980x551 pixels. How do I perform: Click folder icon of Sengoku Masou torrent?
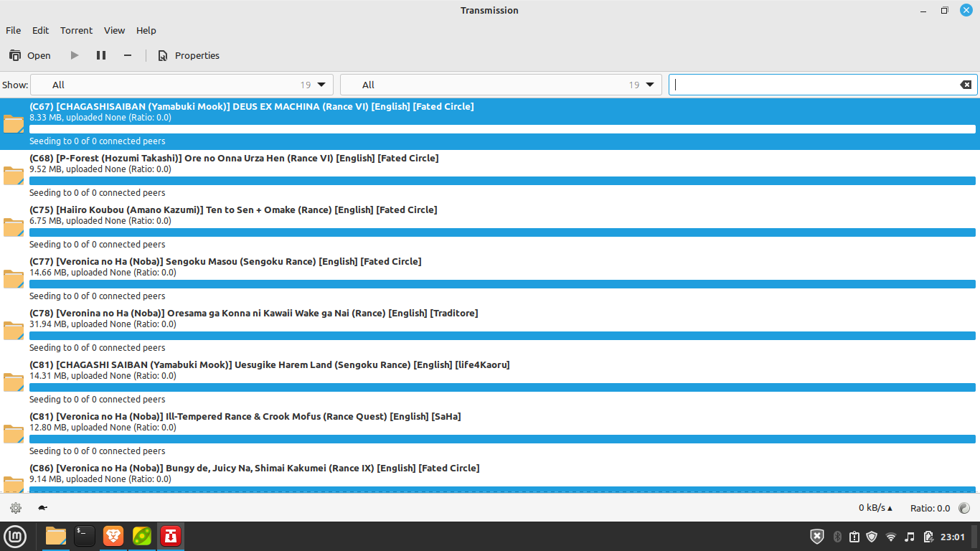point(14,279)
